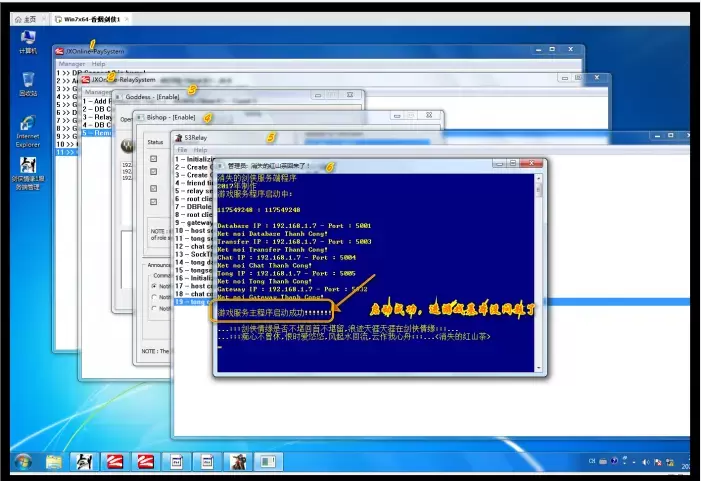This screenshot has height=481, width=701.
Task: Select the 回收站 recycle bin icon
Action: click(x=28, y=80)
